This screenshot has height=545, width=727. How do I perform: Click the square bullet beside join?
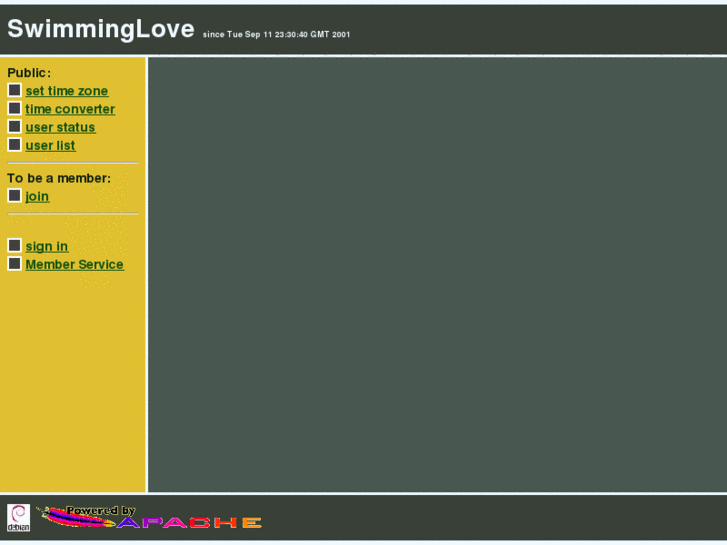[14, 195]
